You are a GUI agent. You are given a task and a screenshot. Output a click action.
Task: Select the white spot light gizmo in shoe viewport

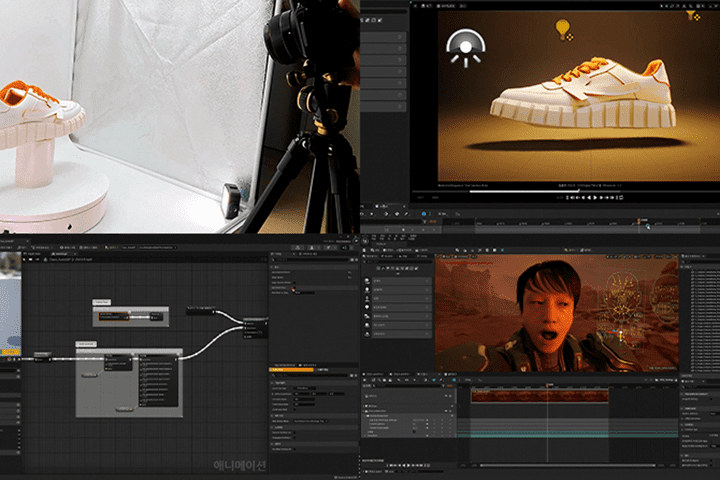466,48
